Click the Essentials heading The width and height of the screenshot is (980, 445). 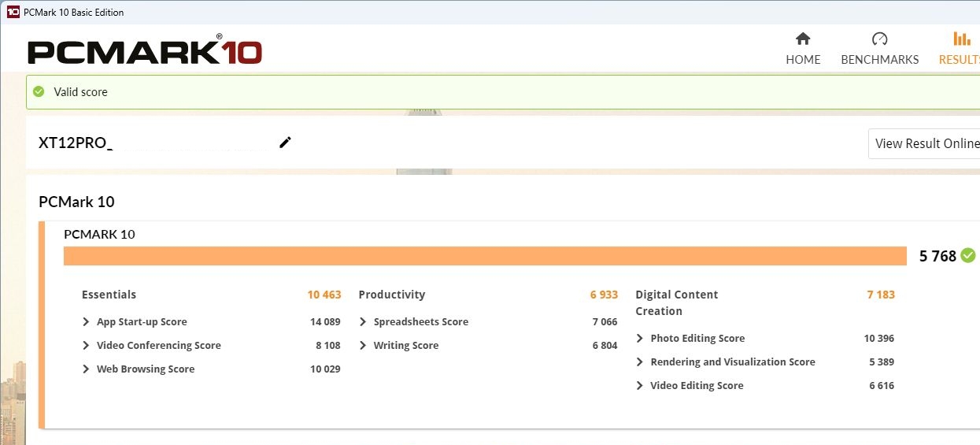109,295
